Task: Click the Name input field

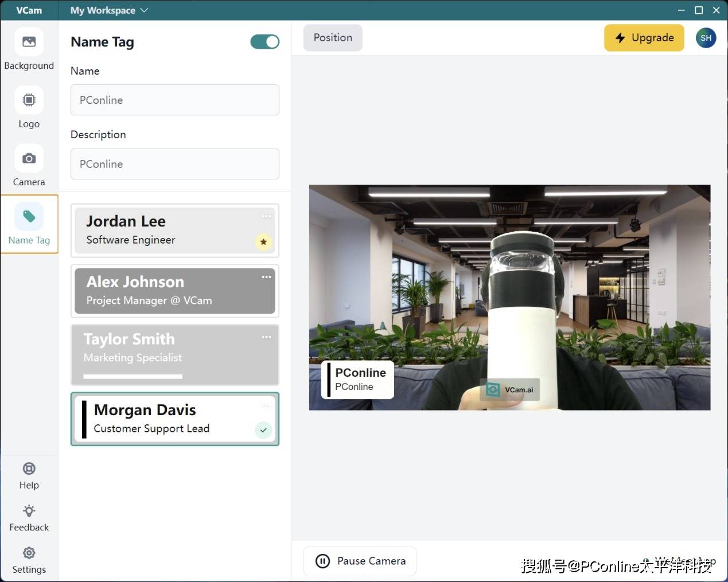Action: (174, 100)
